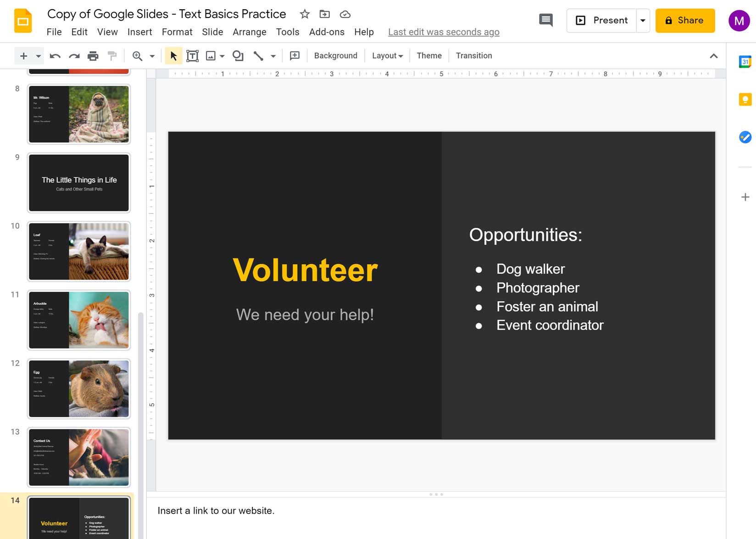Screen dimensions: 756x539
Task: Open the version history via last edit link
Action: tap(443, 32)
